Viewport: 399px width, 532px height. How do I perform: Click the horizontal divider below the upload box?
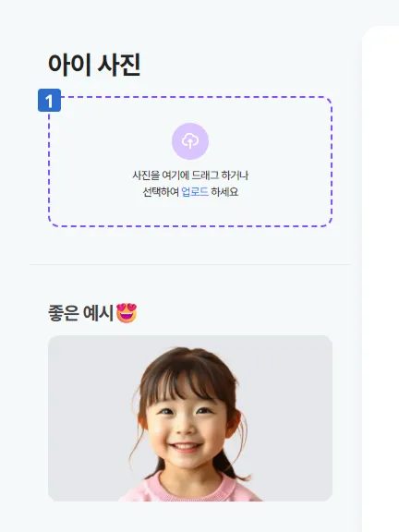190,264
